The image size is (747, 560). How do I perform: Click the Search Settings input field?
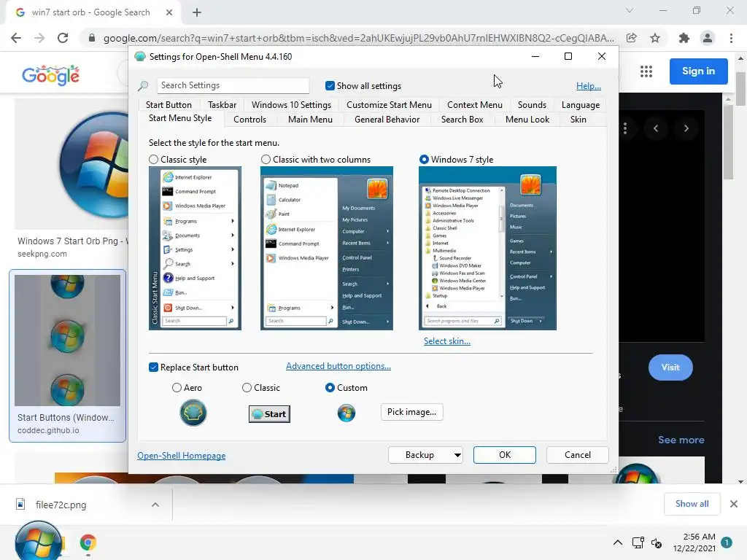(233, 86)
